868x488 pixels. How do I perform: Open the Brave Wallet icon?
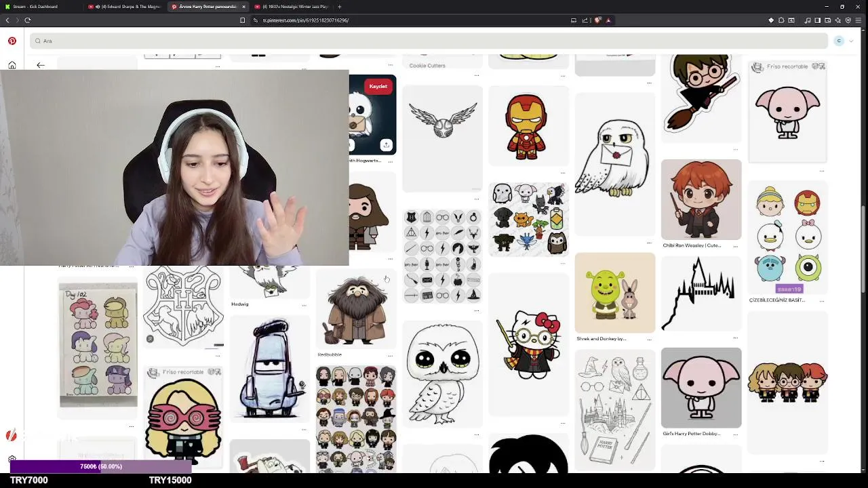[828, 20]
